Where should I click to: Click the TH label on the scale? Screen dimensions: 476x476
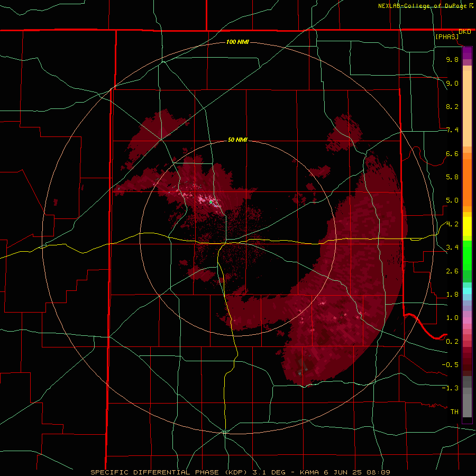point(454,412)
